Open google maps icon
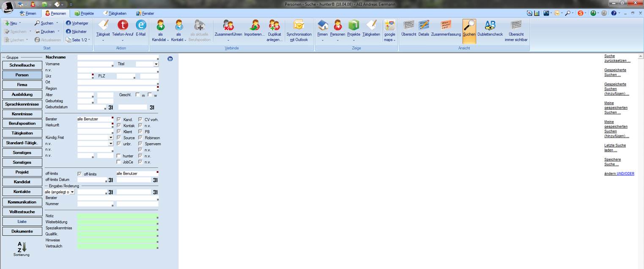This screenshot has height=269, width=644. pos(389,26)
